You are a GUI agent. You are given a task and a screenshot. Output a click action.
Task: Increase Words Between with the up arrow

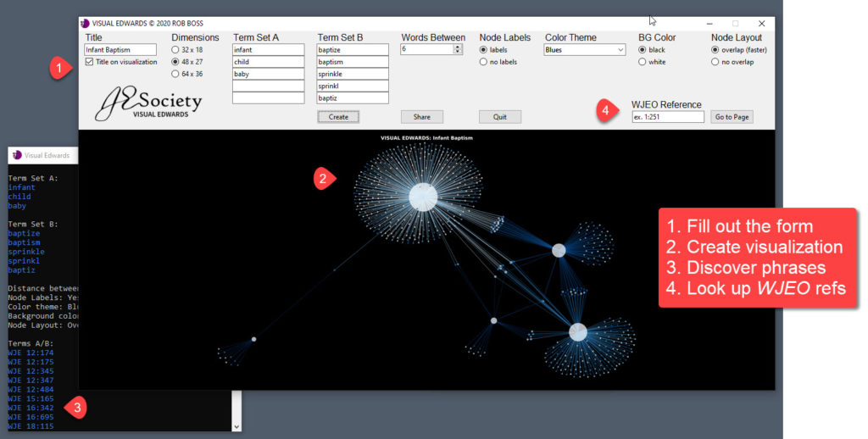click(x=458, y=47)
